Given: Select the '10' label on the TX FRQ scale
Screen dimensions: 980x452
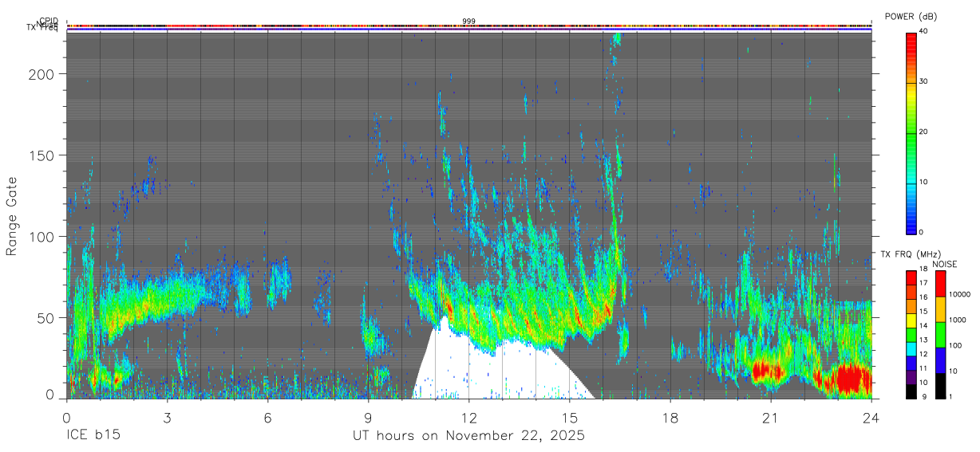Looking at the screenshot, I should pyautogui.click(x=923, y=383).
